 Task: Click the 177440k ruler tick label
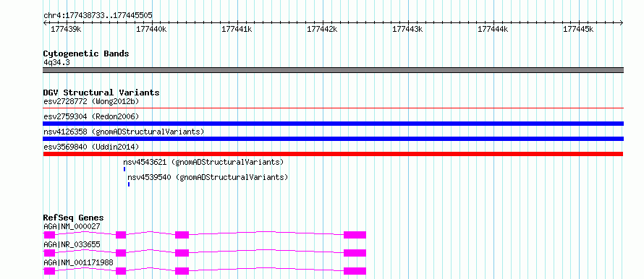point(151,29)
